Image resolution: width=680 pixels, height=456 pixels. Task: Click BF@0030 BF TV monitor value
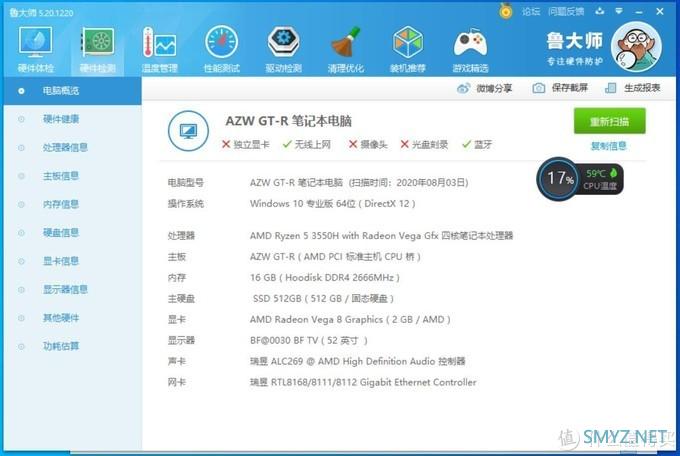[x=309, y=341]
